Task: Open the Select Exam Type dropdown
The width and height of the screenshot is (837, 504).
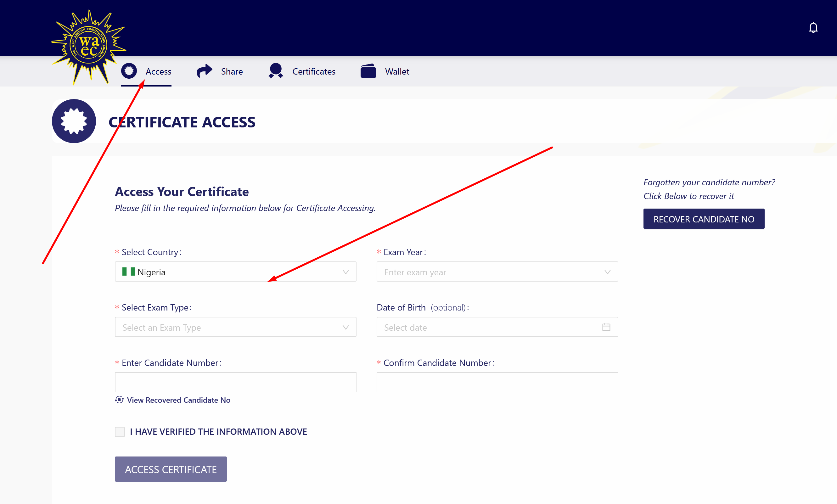Action: pos(235,327)
